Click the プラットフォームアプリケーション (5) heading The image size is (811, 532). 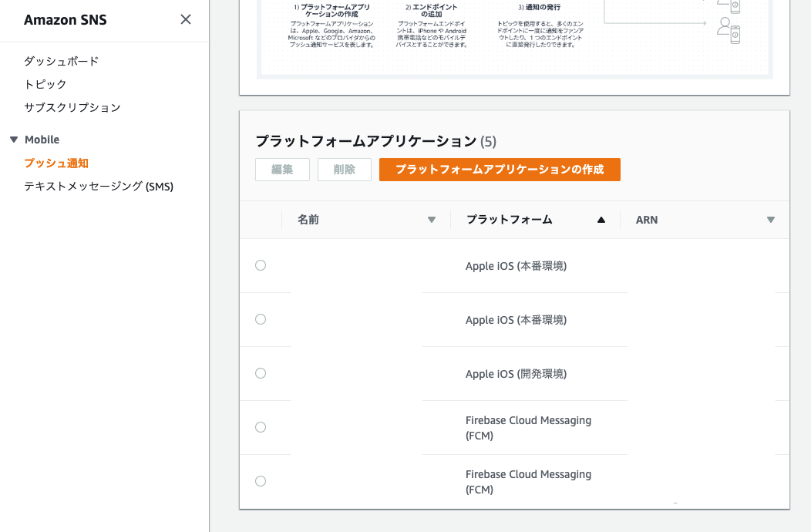tap(376, 141)
